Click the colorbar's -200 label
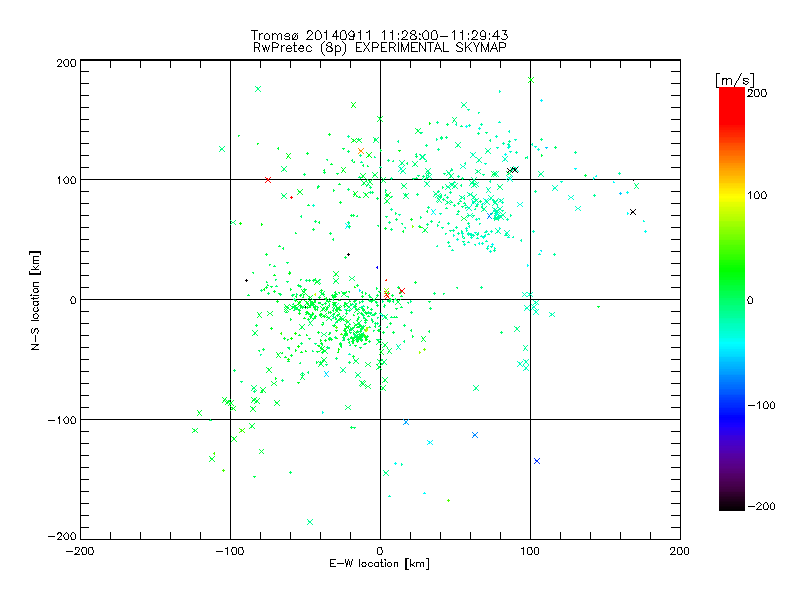 coord(761,506)
